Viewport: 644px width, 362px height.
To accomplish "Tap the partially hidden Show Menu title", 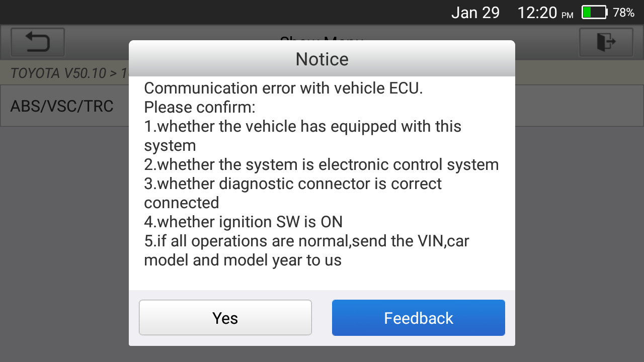I will tap(322, 38).
